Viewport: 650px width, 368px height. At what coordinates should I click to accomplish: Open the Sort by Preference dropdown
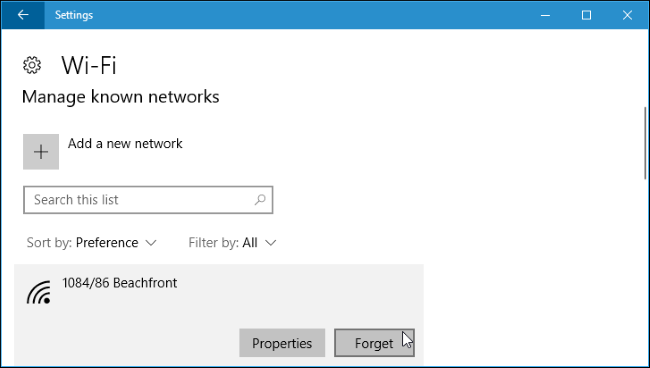coord(92,242)
